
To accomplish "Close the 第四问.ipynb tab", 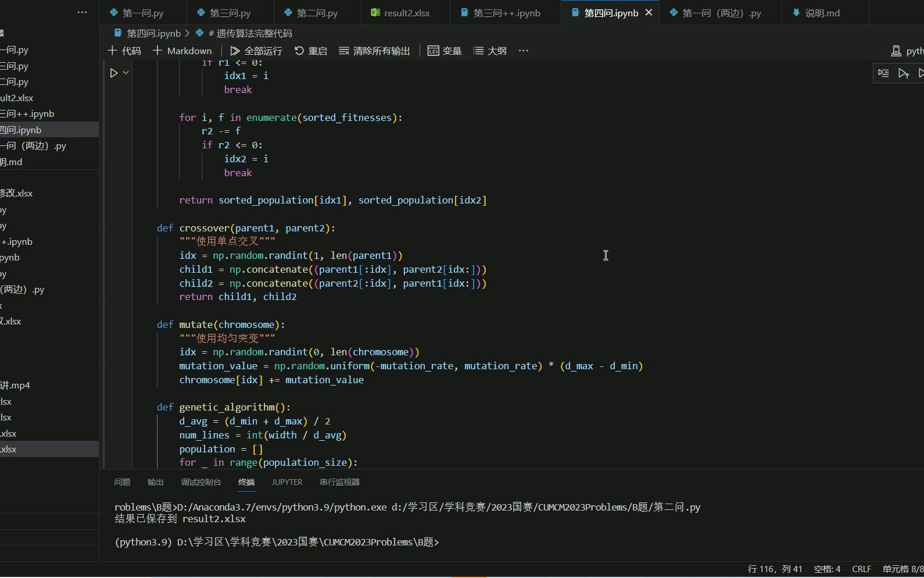I will tap(649, 13).
